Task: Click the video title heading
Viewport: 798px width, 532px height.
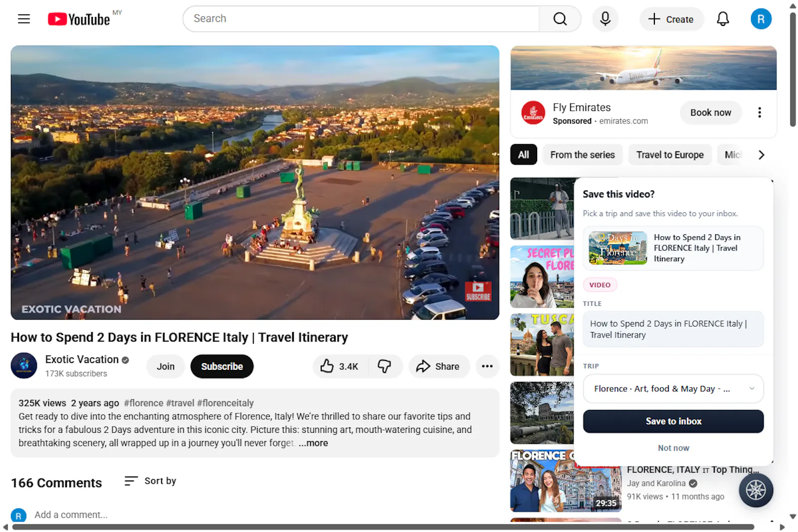Action: pyautogui.click(x=180, y=338)
